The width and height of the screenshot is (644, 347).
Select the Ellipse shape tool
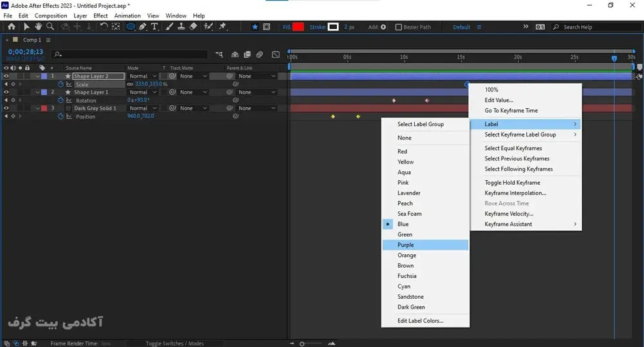point(131,26)
